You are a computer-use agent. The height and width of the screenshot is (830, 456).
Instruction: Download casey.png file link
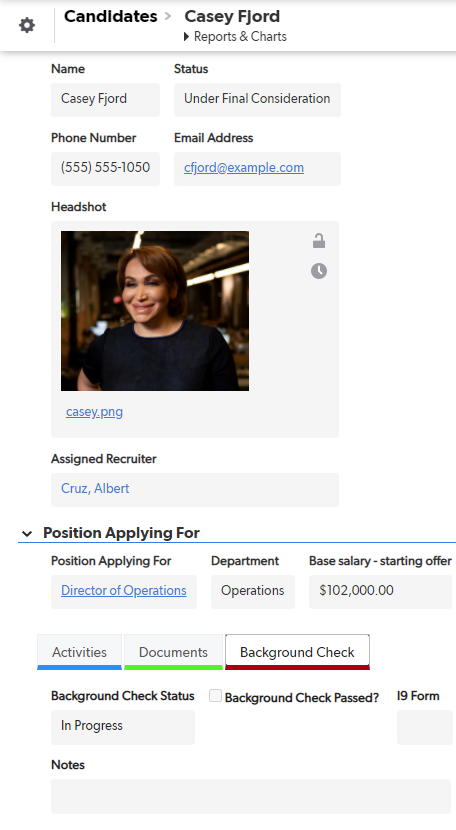tap(94, 412)
